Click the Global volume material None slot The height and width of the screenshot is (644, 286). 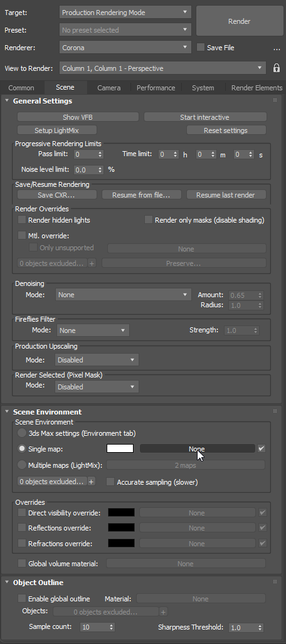(186, 564)
